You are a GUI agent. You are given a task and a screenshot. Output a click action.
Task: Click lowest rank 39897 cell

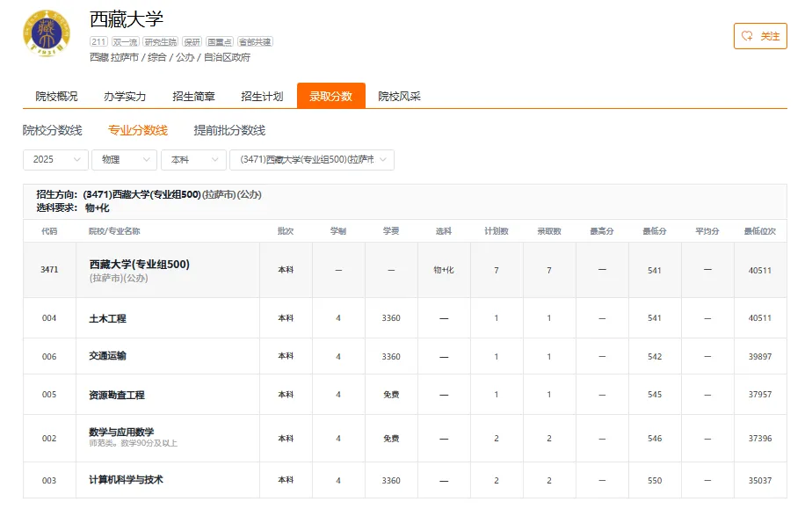click(760, 357)
